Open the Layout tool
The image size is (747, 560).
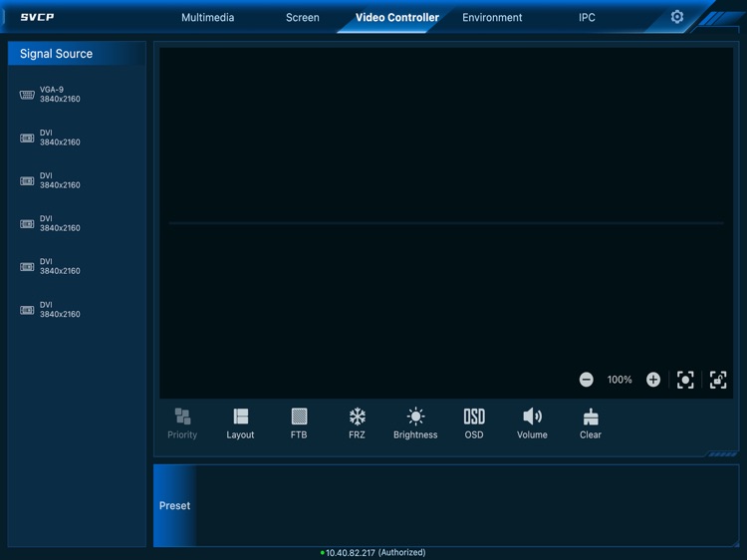pyautogui.click(x=240, y=423)
